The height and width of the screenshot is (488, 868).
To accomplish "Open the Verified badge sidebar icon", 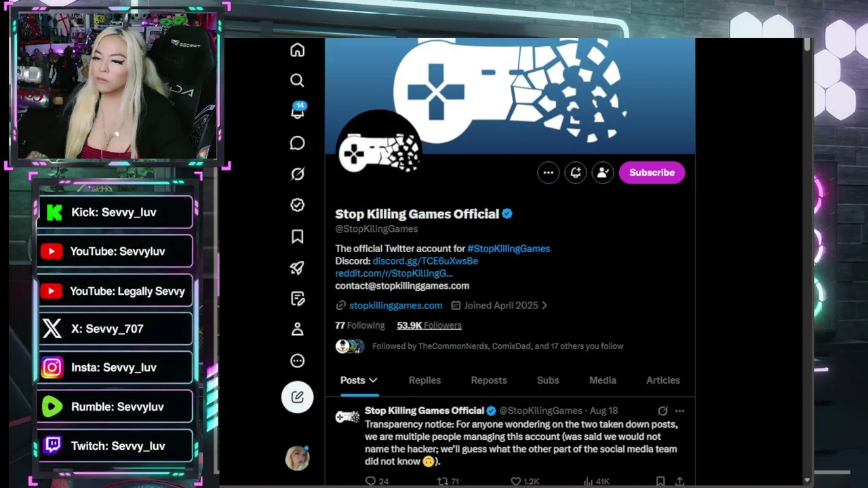I will (x=297, y=205).
